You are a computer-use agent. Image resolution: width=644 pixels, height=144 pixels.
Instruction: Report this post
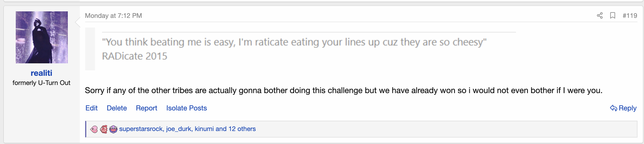(146, 108)
